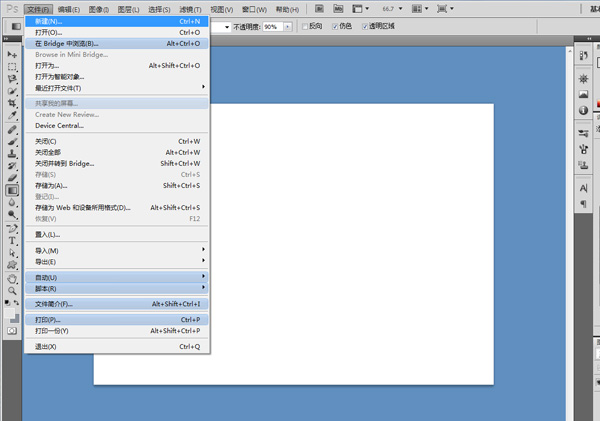Open the opacity 90% slider arrow
600x421 pixels.
pyautogui.click(x=287, y=27)
